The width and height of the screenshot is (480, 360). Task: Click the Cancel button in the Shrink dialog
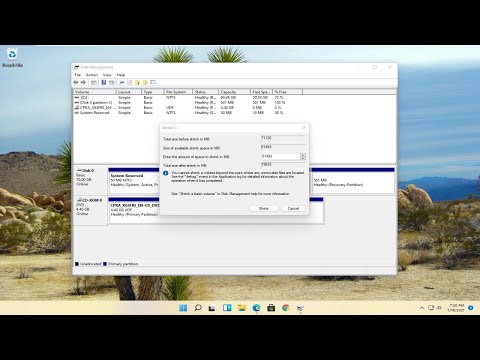coord(293,208)
